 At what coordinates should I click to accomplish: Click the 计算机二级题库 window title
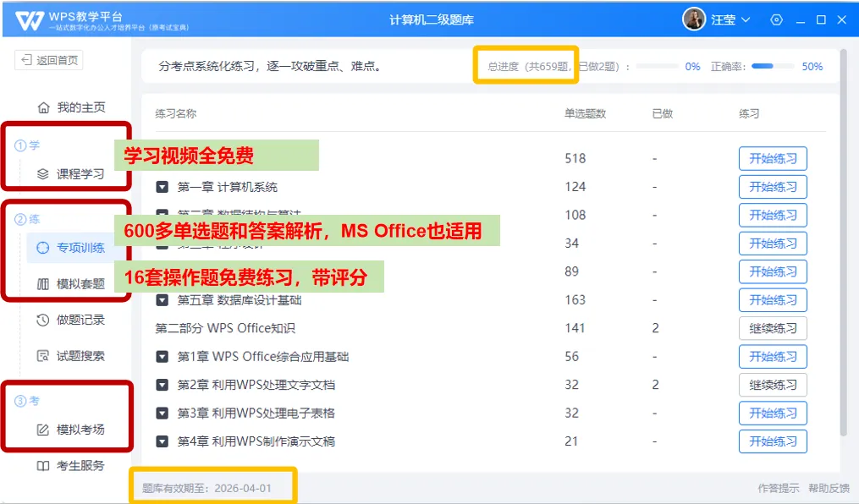tap(431, 20)
